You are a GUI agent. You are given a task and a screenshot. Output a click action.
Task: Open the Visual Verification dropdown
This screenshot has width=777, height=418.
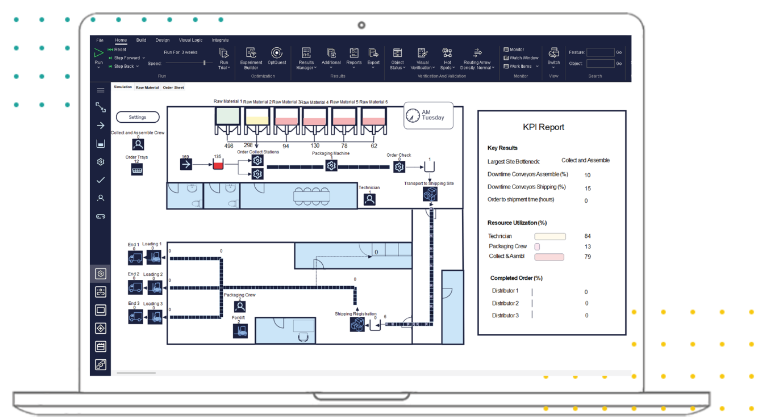[x=422, y=58]
